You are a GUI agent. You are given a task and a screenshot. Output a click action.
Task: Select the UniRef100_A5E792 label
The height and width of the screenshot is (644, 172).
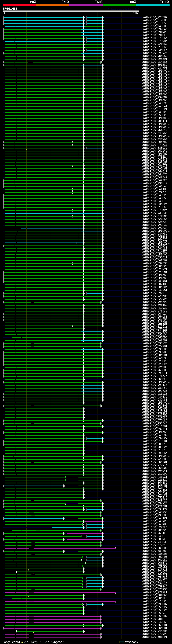[154, 566]
